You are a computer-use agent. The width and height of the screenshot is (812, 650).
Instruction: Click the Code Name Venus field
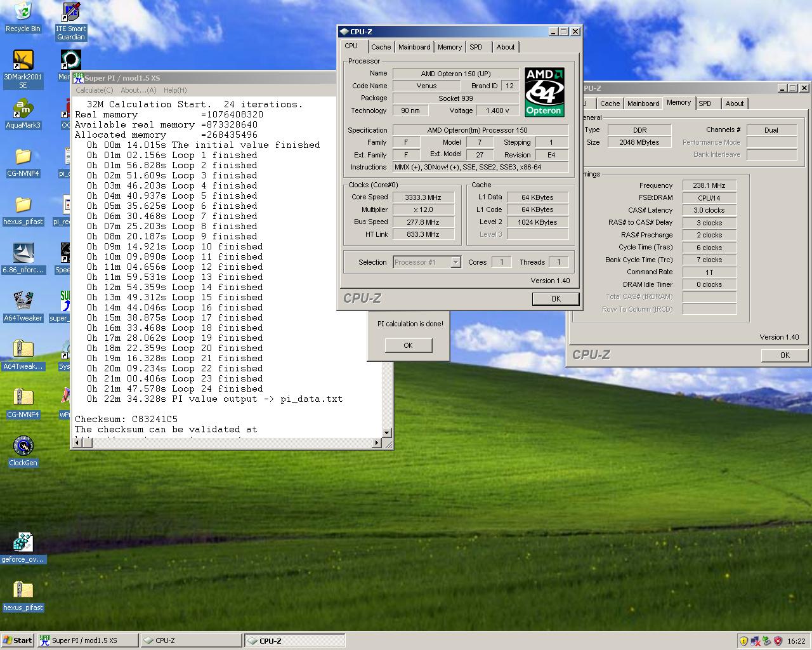click(426, 86)
